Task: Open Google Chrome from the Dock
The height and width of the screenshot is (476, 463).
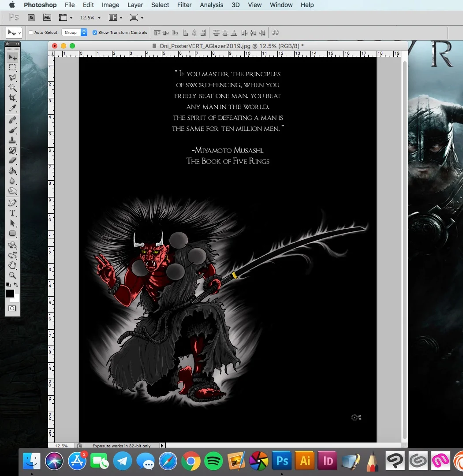Action: pyautogui.click(x=191, y=461)
